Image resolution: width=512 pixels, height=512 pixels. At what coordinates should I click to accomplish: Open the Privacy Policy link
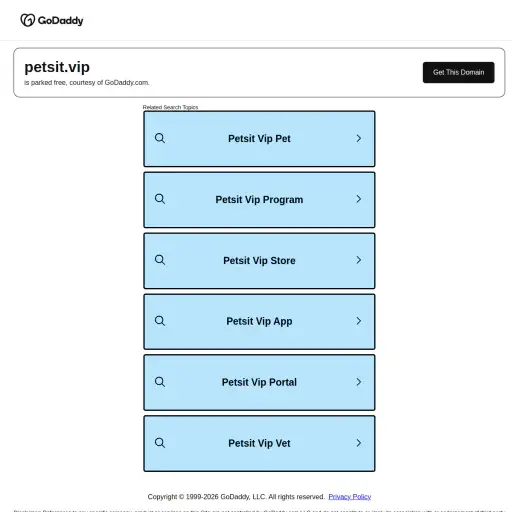click(x=350, y=497)
